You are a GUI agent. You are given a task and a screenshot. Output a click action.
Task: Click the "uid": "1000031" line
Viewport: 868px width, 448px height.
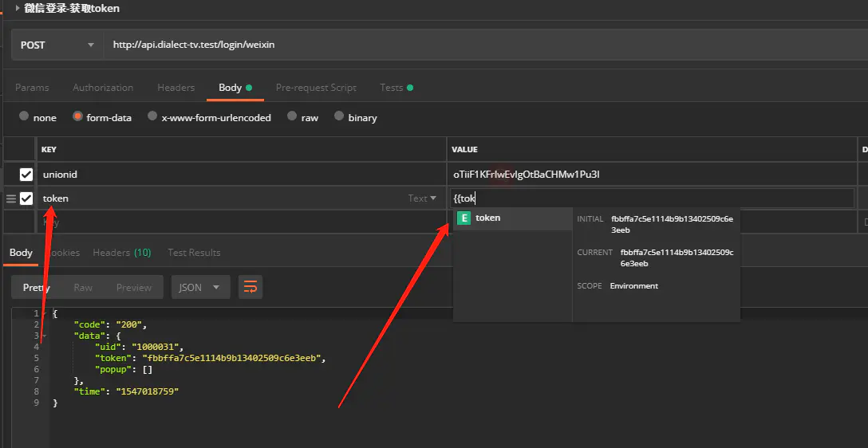pos(139,348)
